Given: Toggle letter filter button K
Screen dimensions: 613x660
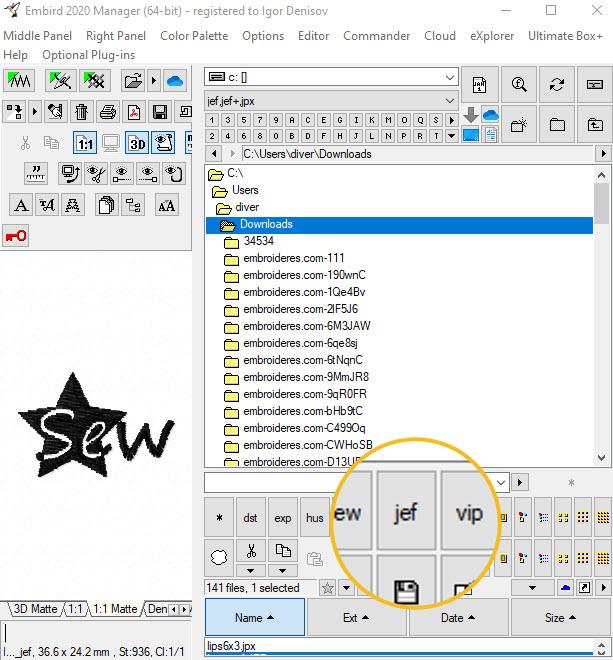Looking at the screenshot, I should pos(372,120).
